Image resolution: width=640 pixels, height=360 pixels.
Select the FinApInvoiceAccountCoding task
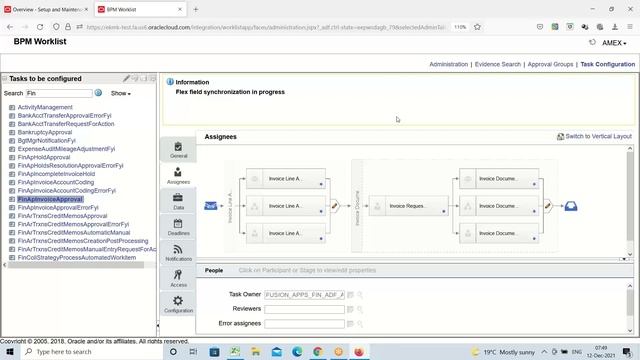point(56,182)
